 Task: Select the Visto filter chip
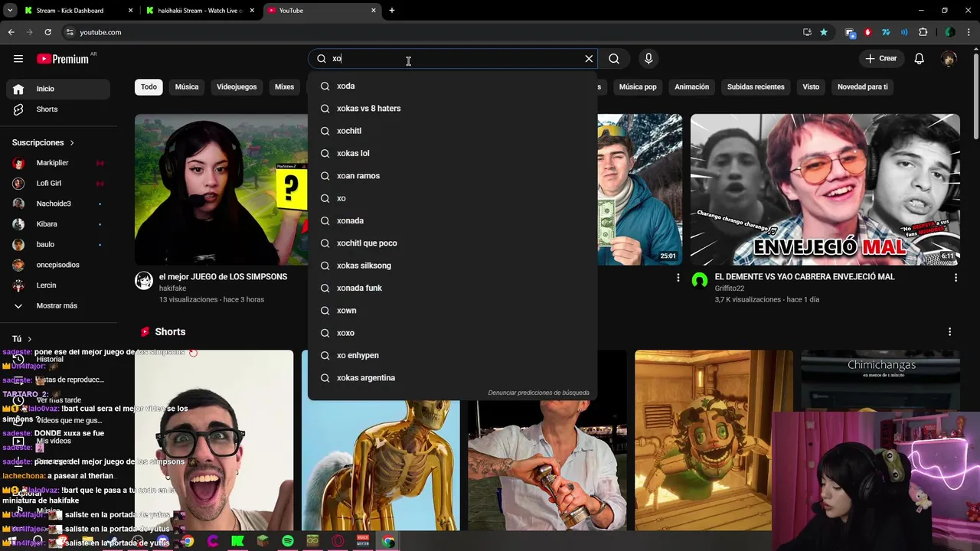pyautogui.click(x=811, y=86)
